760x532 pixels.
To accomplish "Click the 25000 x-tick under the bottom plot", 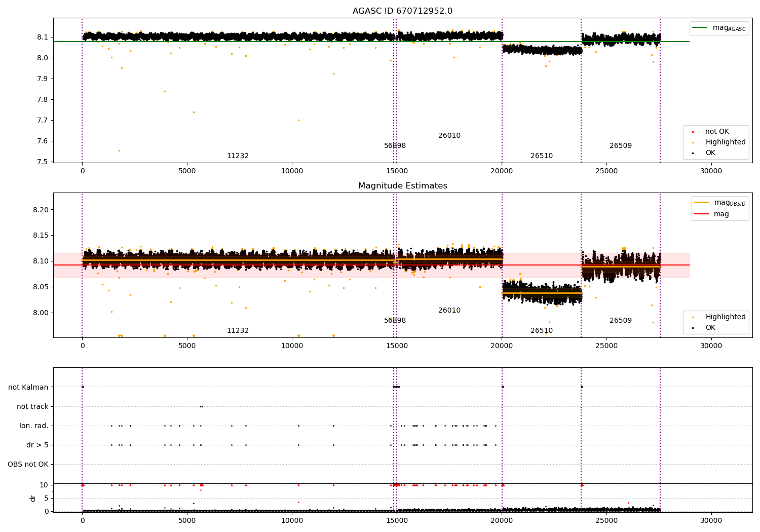I will point(606,521).
